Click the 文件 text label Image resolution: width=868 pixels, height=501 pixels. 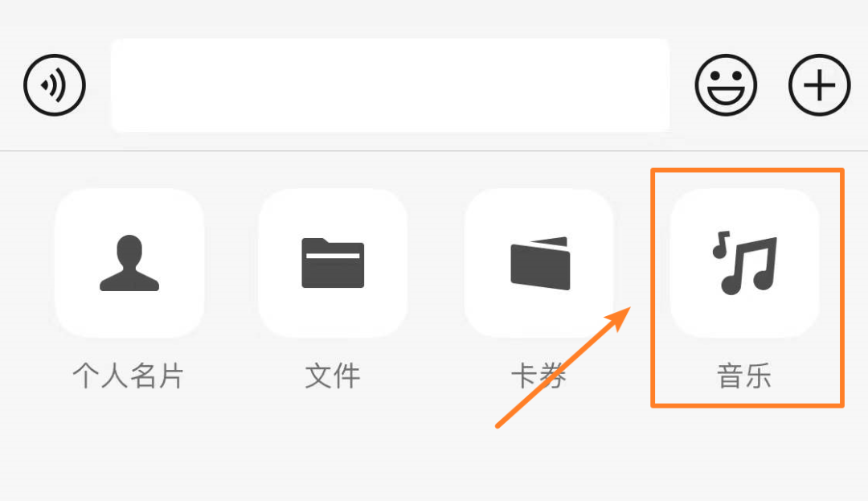pyautogui.click(x=333, y=376)
